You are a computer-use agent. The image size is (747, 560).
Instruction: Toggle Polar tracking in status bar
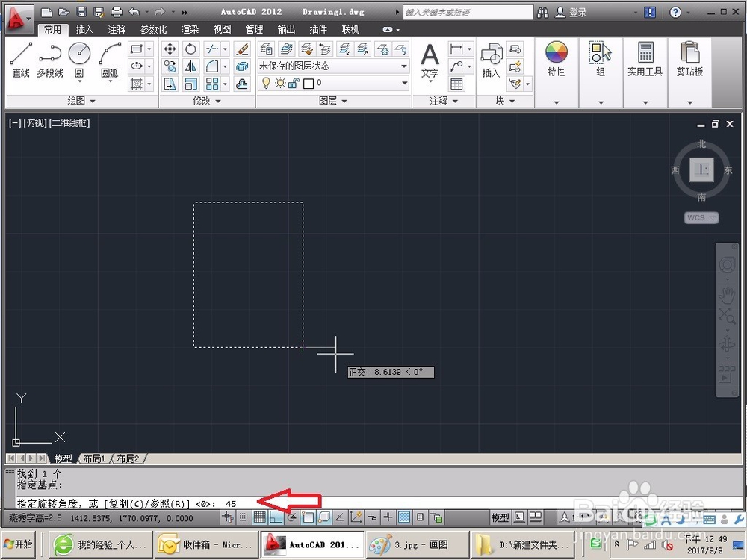pyautogui.click(x=292, y=517)
